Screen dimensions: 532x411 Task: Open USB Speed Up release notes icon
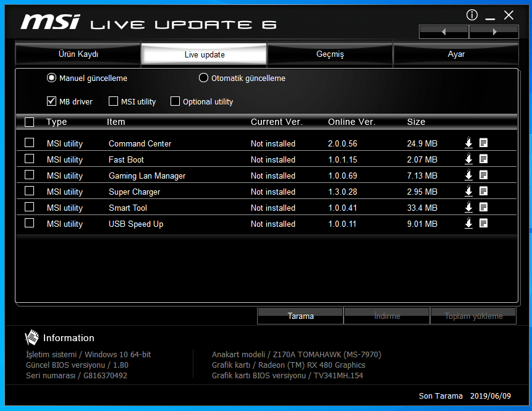pos(483,223)
